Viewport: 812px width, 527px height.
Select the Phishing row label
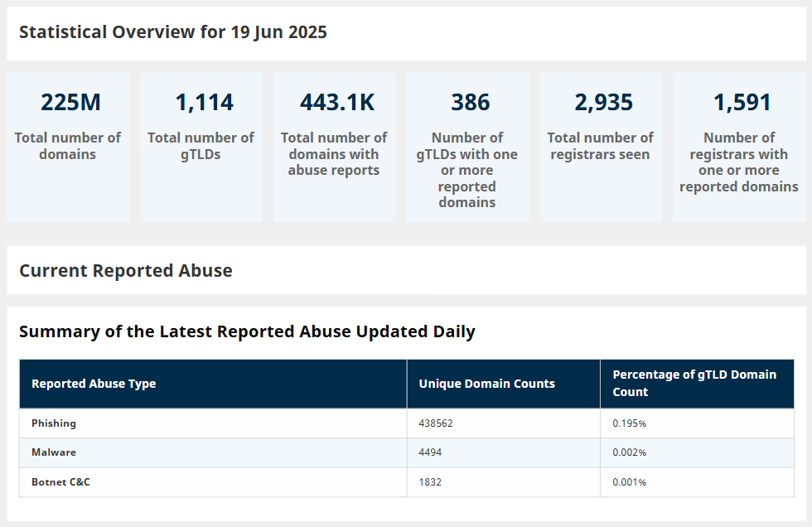(54, 423)
